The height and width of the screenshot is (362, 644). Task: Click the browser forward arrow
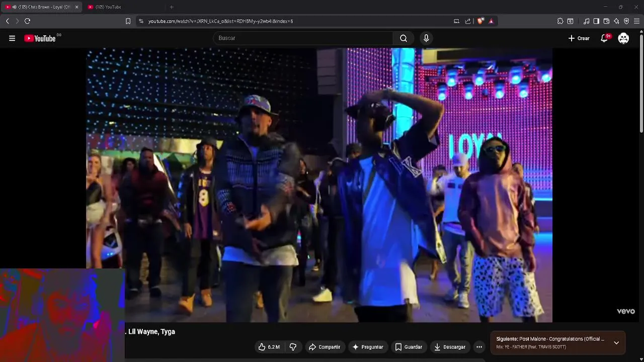pyautogui.click(x=17, y=21)
